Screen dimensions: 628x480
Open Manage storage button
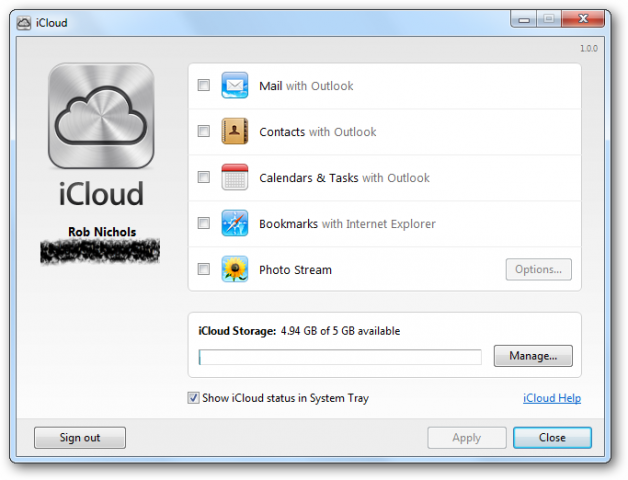click(x=533, y=356)
